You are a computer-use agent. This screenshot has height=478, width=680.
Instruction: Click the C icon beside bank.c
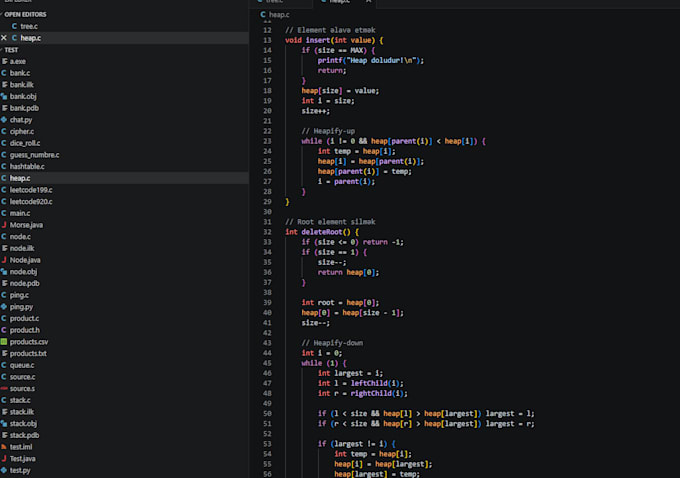[x=4, y=73]
